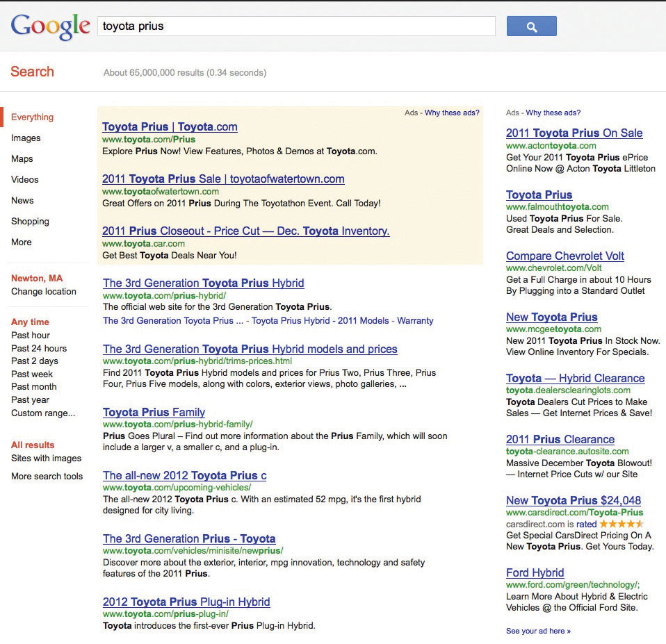Open the Warranty sitelink
The height and width of the screenshot is (644, 666).
point(415,321)
